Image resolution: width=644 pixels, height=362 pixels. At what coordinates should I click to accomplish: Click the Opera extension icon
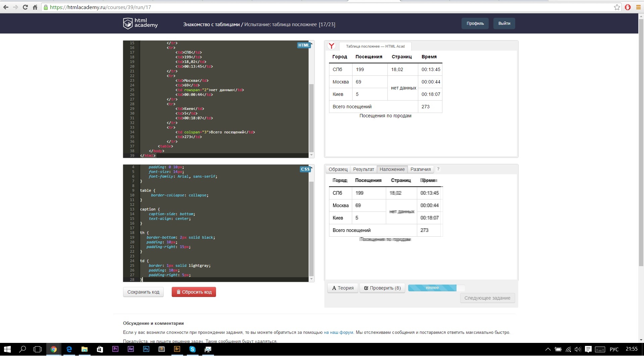pyautogui.click(x=628, y=7)
